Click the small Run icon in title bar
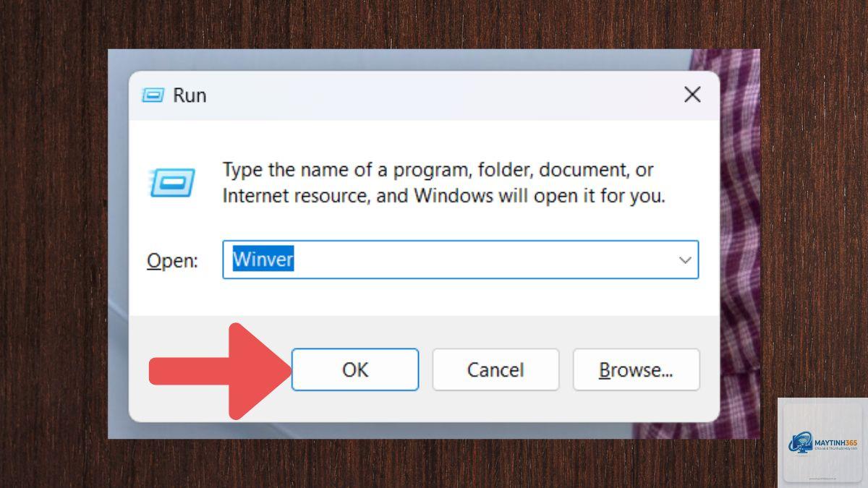 pos(153,95)
